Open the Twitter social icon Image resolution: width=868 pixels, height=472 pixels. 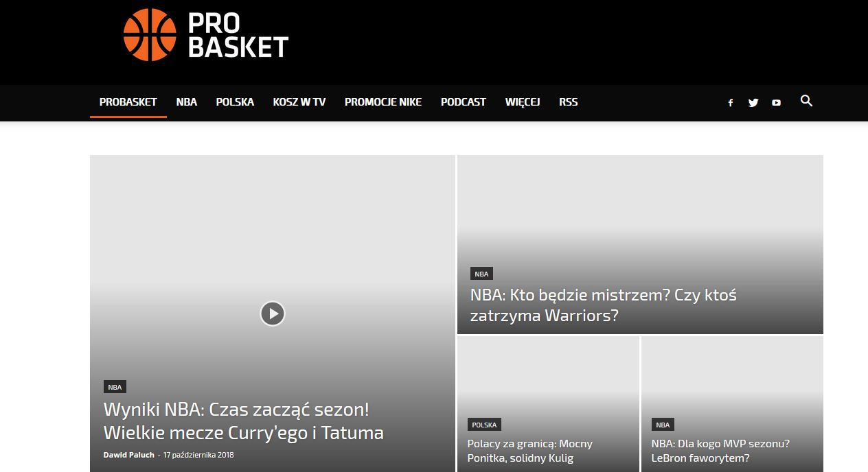click(753, 103)
